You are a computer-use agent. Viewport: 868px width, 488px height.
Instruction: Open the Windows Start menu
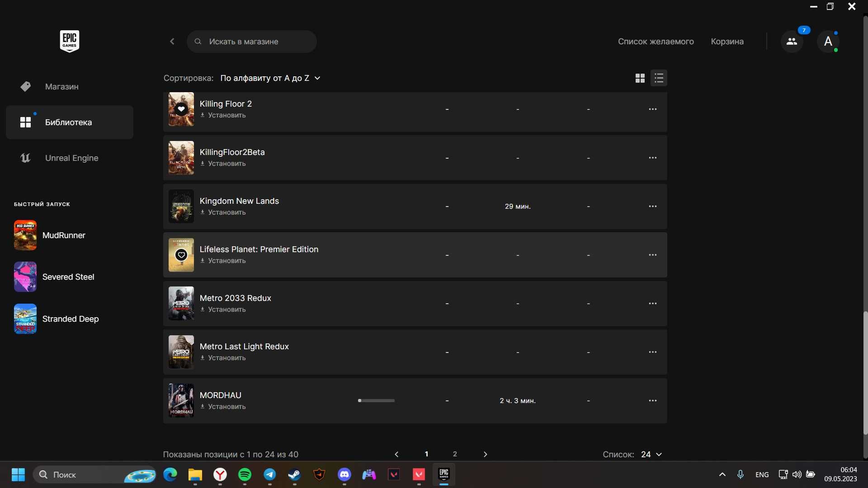[18, 474]
